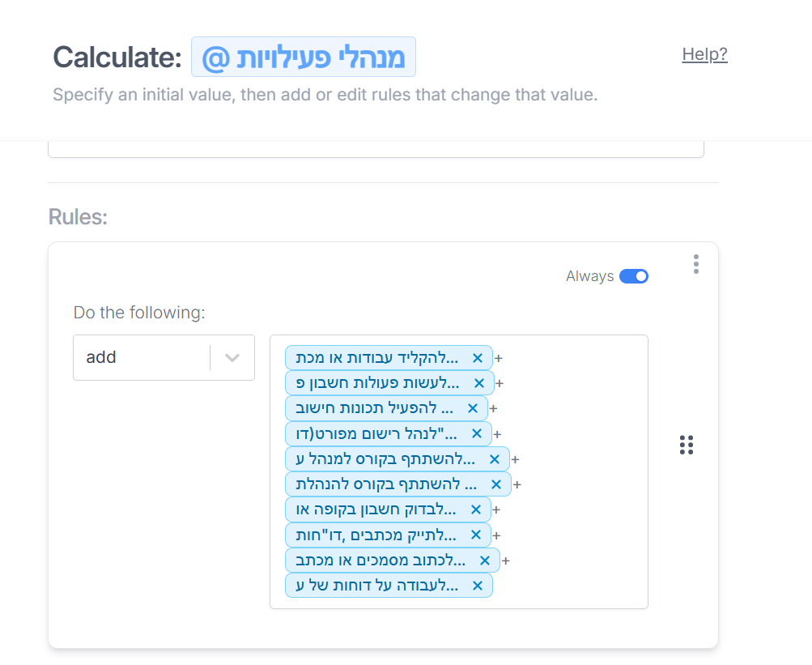
Task: Delete the 'לבדוק חשבון בקופה או' chip
Action: pos(477,509)
